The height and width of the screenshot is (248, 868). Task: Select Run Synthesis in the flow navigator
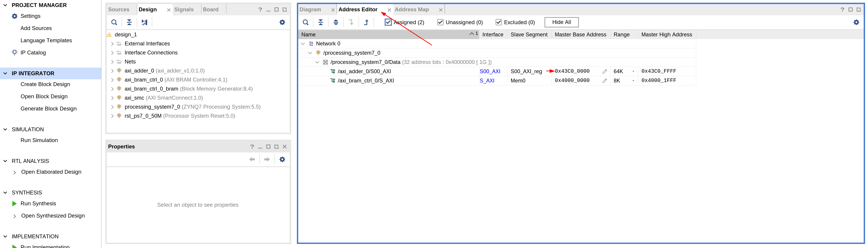[38, 203]
